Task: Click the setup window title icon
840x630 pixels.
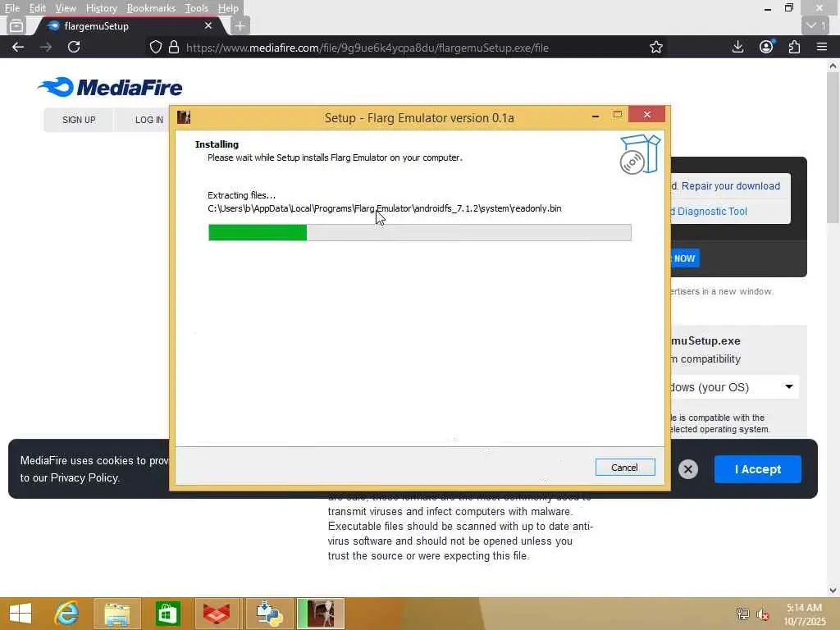Action: click(x=184, y=117)
